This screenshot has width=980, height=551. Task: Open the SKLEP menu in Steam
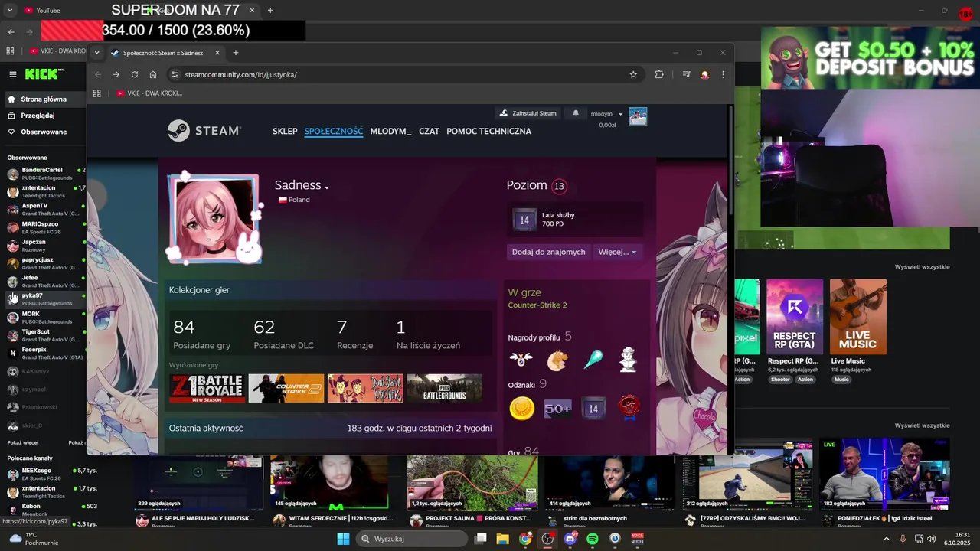coord(285,131)
